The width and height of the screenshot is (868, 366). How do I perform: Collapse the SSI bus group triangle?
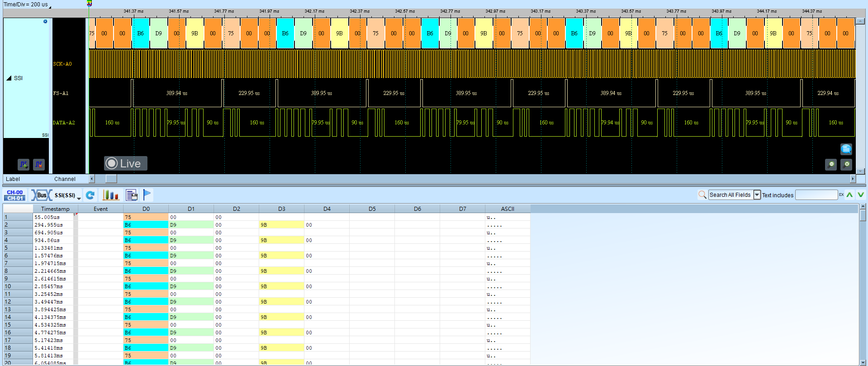pyautogui.click(x=9, y=78)
